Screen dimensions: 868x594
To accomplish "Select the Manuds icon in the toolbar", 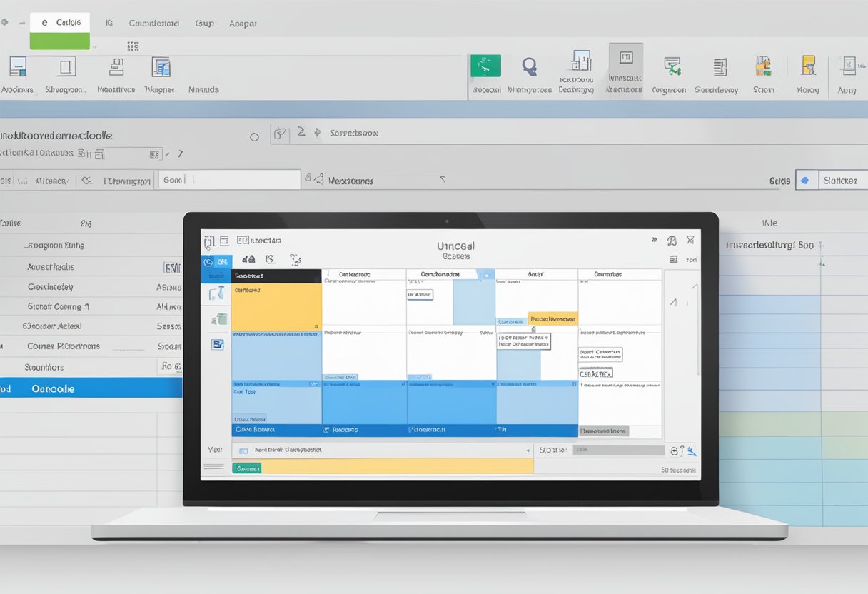I will pyautogui.click(x=203, y=71).
